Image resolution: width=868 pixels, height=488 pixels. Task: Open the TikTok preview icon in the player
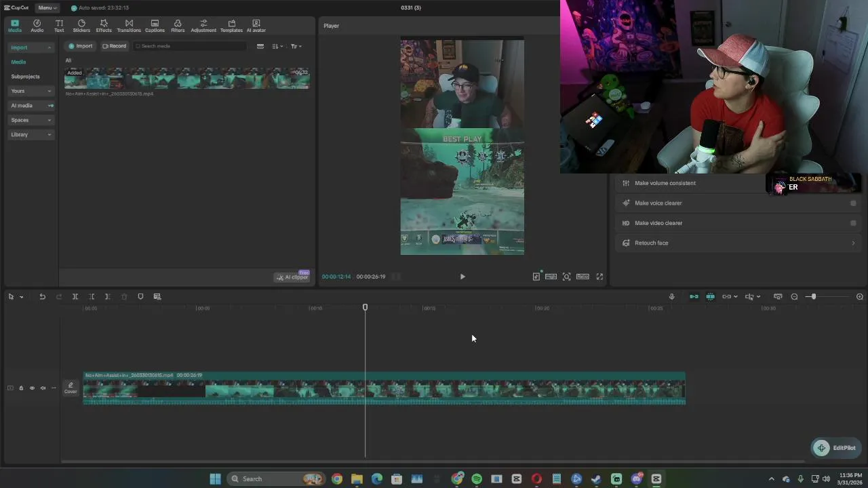(x=536, y=277)
